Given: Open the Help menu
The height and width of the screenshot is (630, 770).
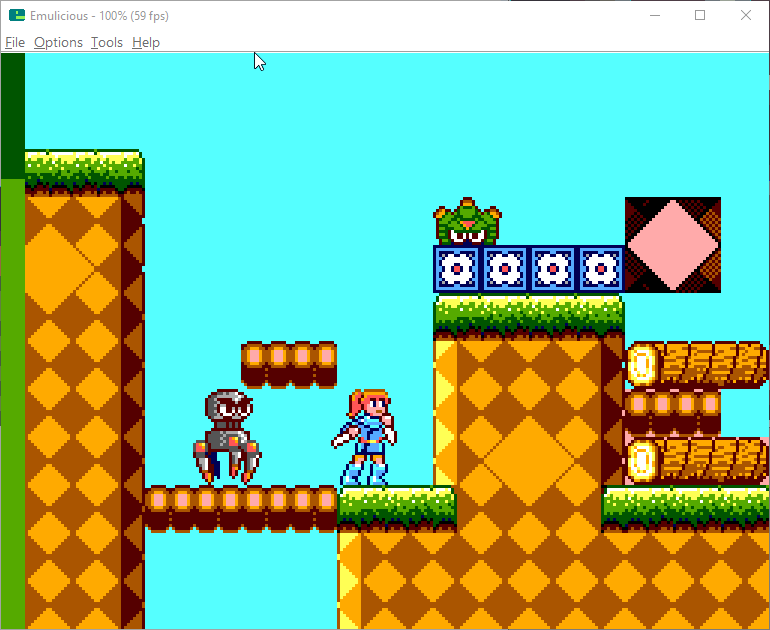Looking at the screenshot, I should 146,43.
